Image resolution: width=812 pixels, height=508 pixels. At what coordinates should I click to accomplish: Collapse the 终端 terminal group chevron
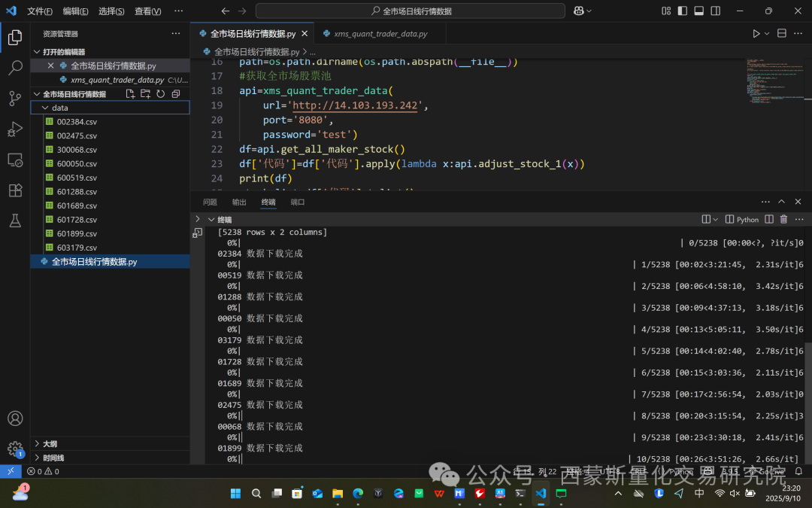point(211,219)
